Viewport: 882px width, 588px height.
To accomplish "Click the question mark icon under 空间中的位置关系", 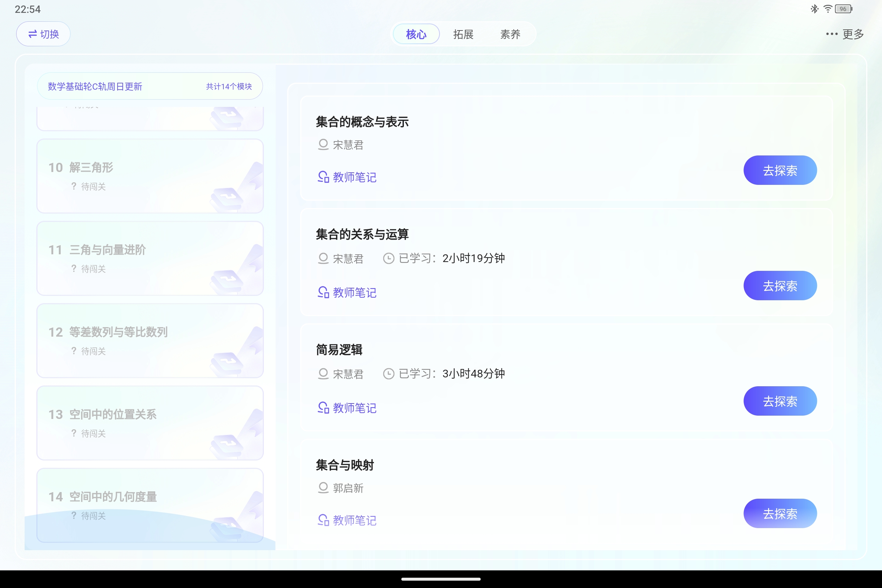I will tap(74, 434).
